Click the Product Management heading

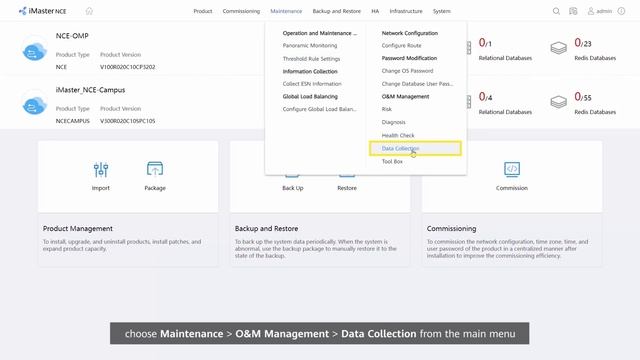[x=78, y=229]
